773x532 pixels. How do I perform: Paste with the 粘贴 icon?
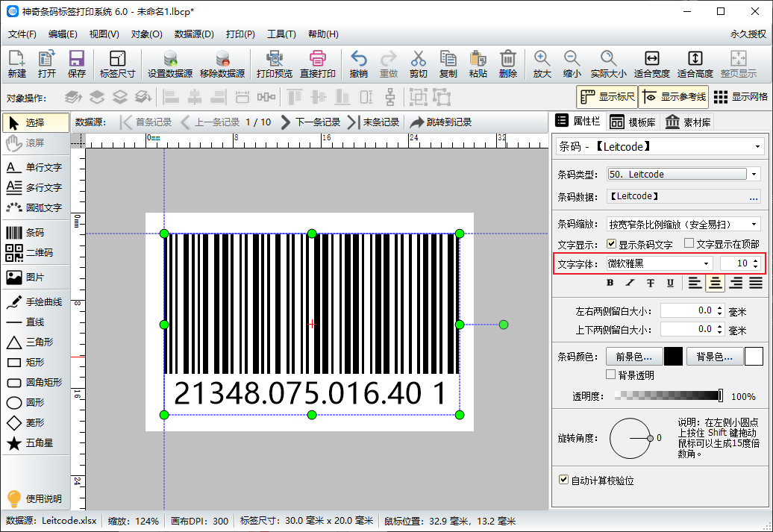click(478, 64)
